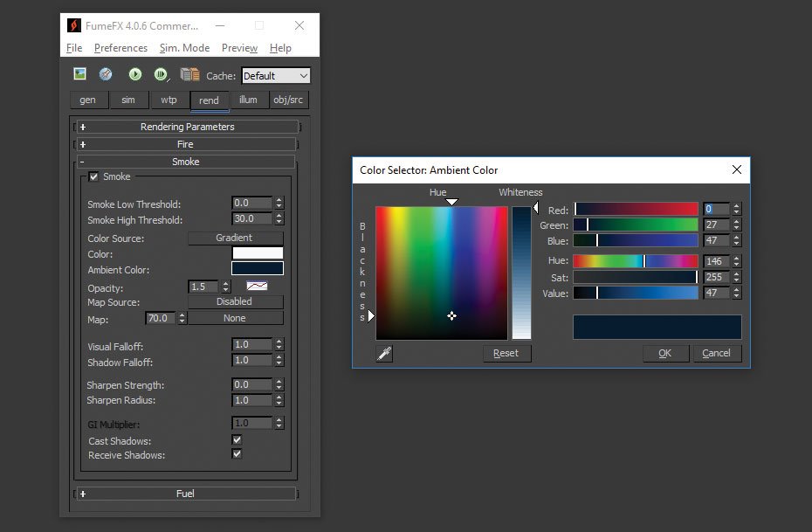Open the Color Source Gradient selector
Screen dimensions: 812x532
tap(236, 238)
